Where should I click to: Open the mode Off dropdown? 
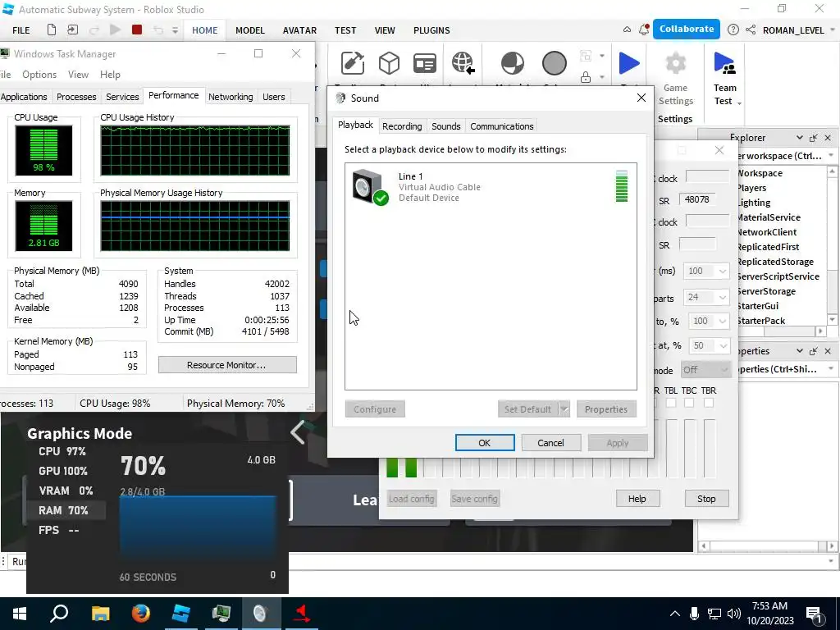tap(705, 370)
